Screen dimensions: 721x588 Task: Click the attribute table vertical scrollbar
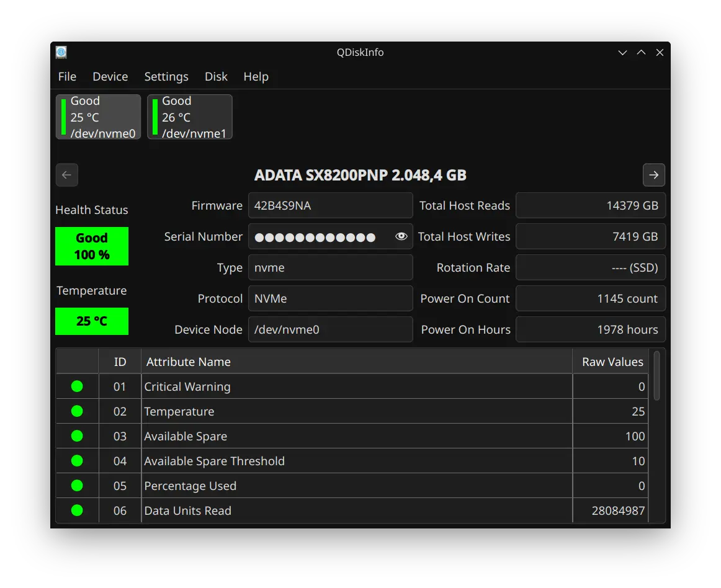(x=656, y=376)
